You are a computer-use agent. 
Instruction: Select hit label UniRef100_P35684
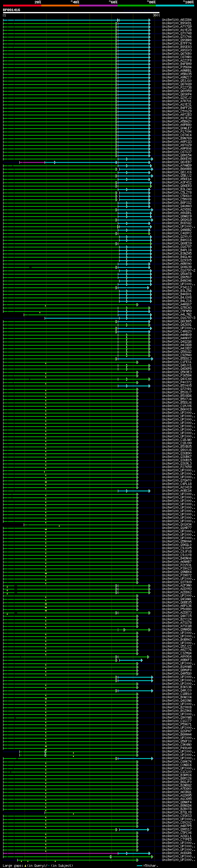(x=177, y=67)
